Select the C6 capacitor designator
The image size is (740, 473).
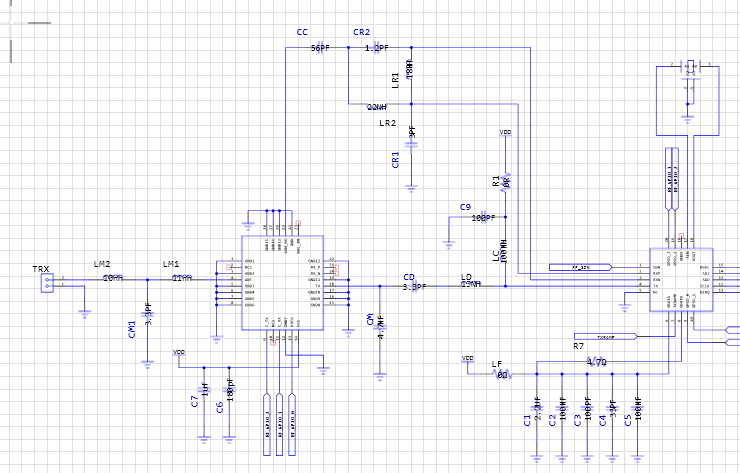click(219, 407)
